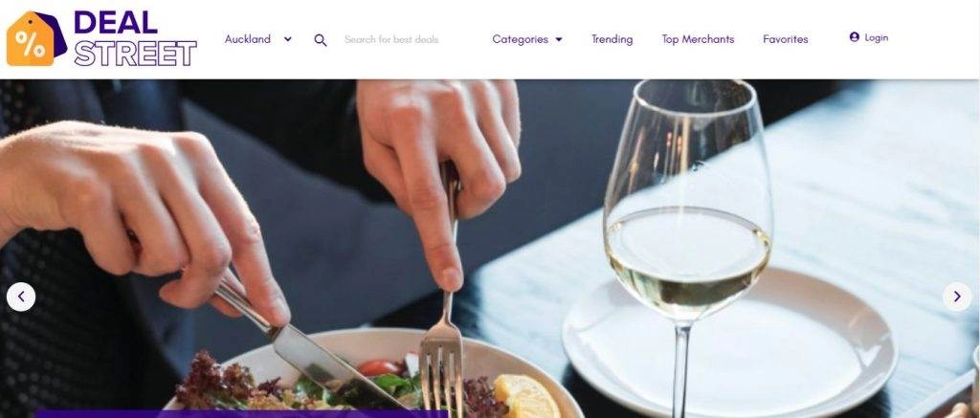Go to Top Merchants
This screenshot has width=980, height=418.
(698, 39)
